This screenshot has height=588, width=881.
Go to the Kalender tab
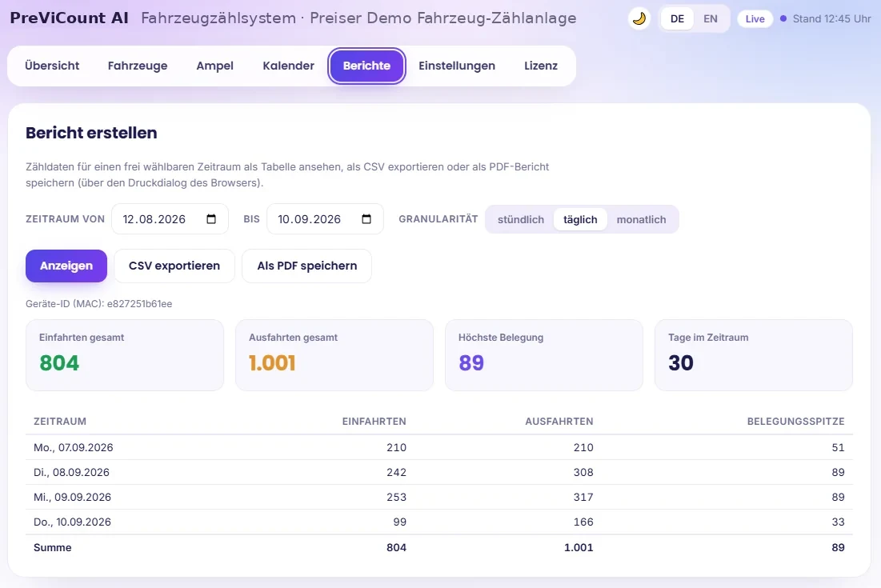tap(288, 66)
